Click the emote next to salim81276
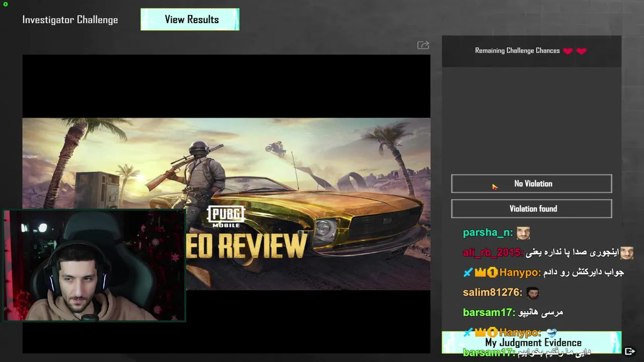The height and width of the screenshot is (362, 644). [532, 292]
